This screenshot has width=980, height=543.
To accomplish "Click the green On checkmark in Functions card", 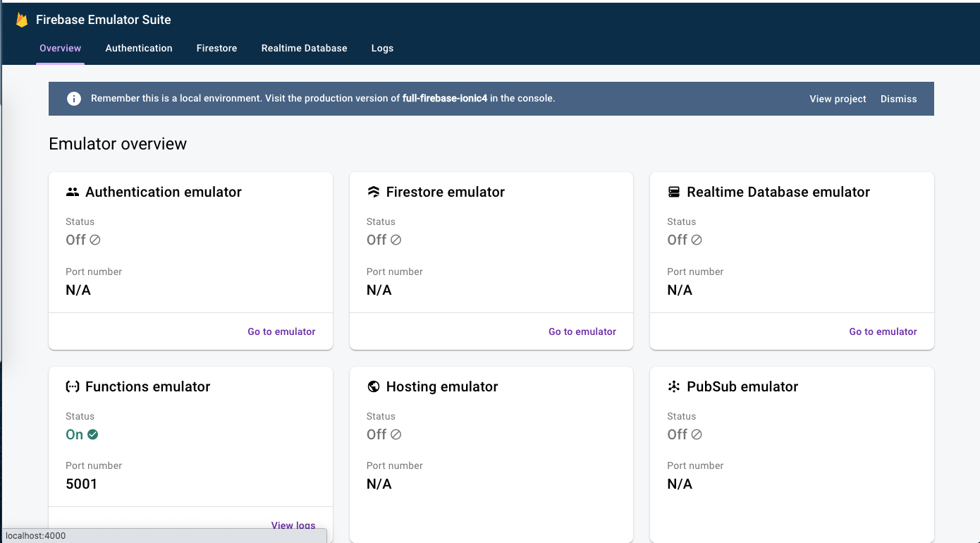I will tap(93, 434).
